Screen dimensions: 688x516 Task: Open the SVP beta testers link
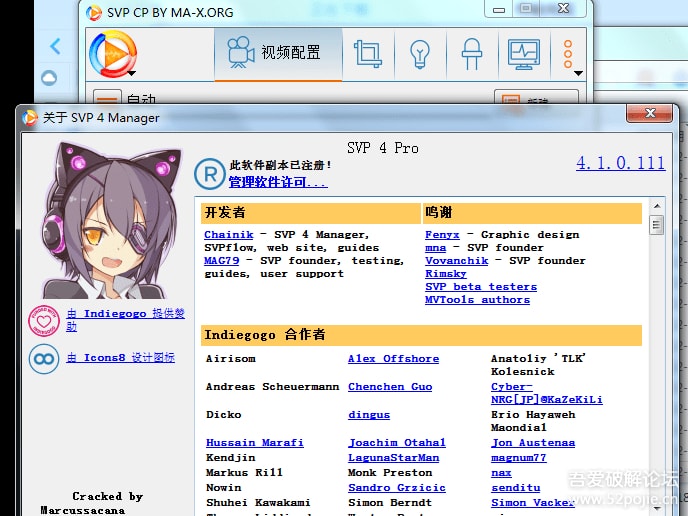(x=481, y=287)
